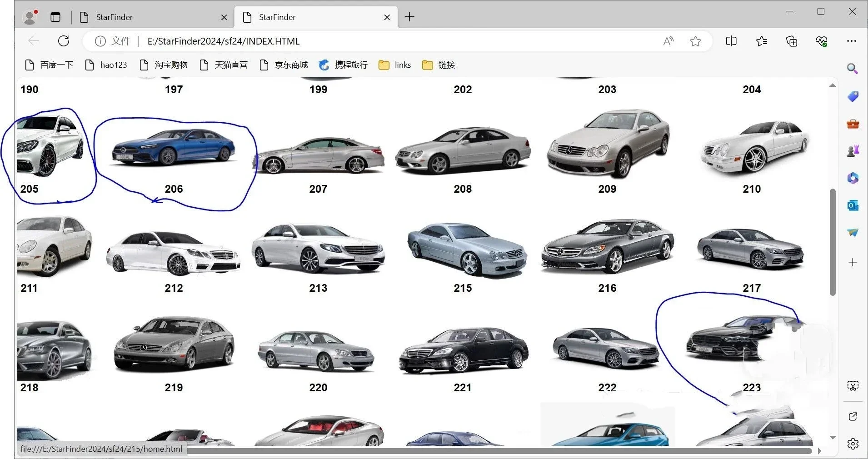Screen dimensions: 868x459
Task: Click the browser refresh icon
Action: click(x=64, y=41)
